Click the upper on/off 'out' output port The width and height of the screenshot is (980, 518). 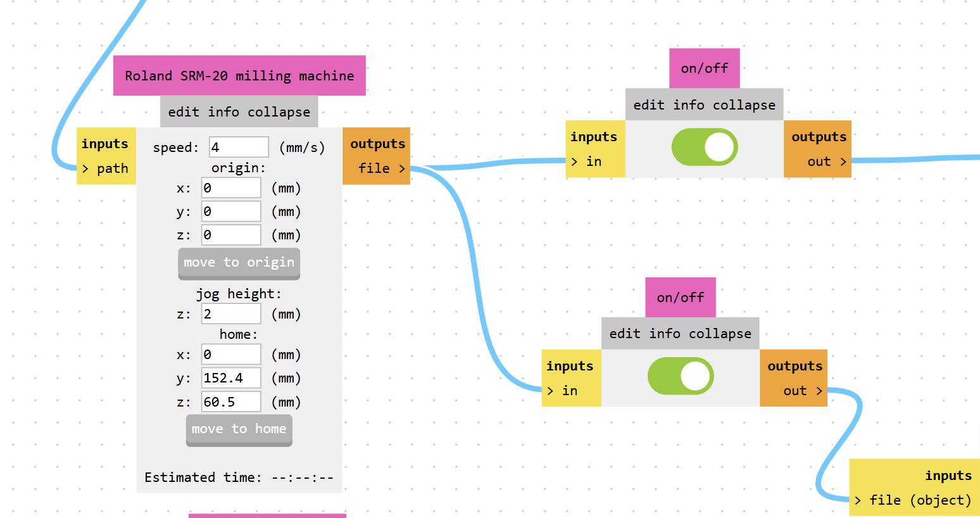coord(826,161)
